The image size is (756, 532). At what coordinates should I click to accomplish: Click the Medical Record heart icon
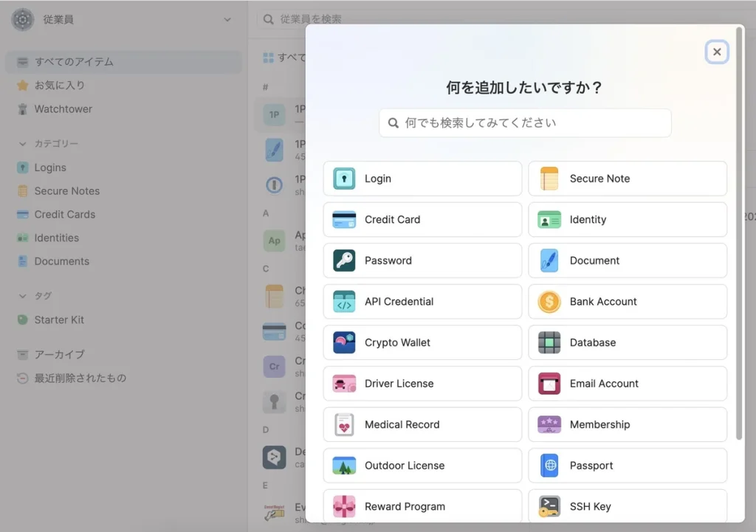344,425
